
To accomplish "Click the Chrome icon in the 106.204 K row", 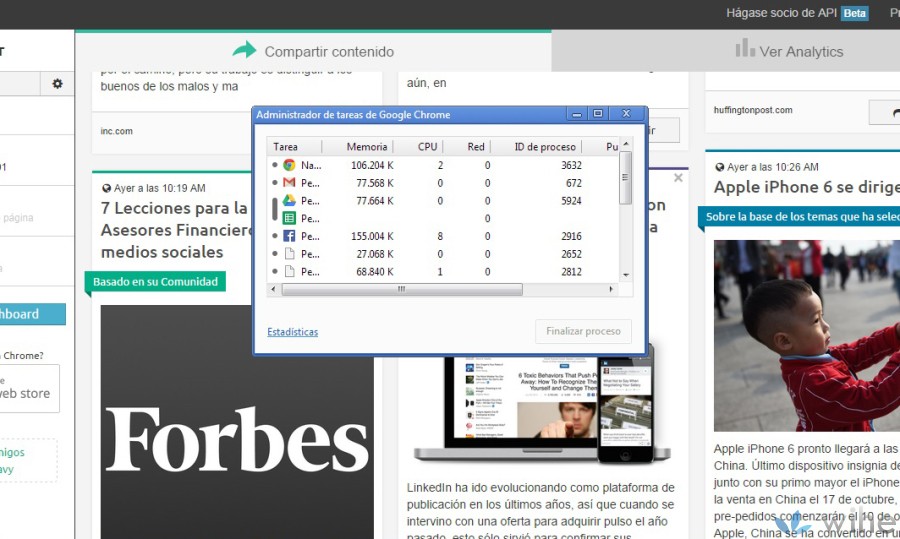I will pos(289,165).
